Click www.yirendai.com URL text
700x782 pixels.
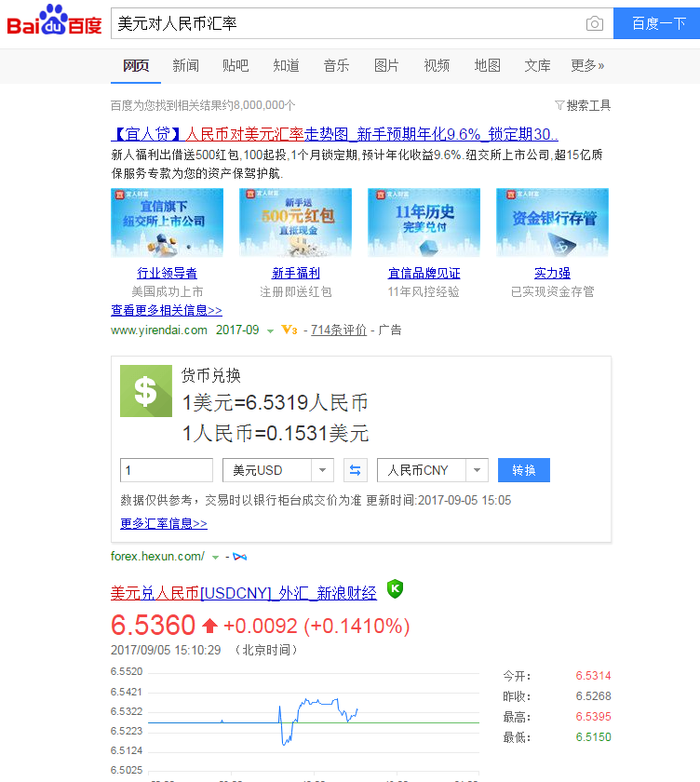(159, 330)
